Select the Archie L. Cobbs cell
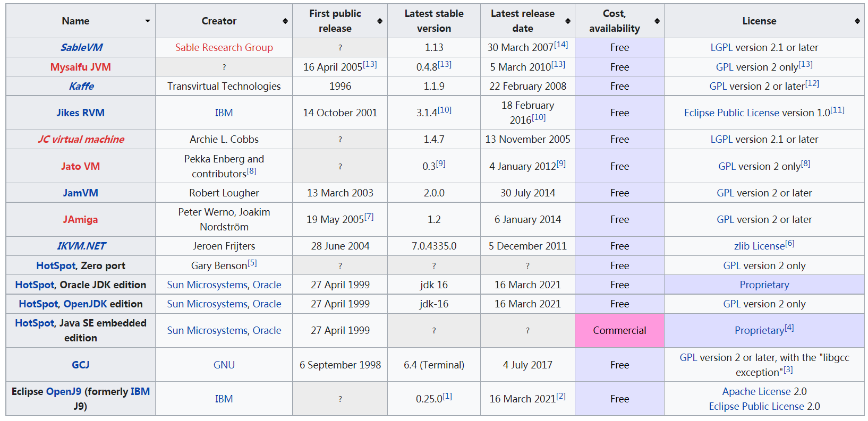Image resolution: width=868 pixels, height=421 pixels. pos(224,139)
